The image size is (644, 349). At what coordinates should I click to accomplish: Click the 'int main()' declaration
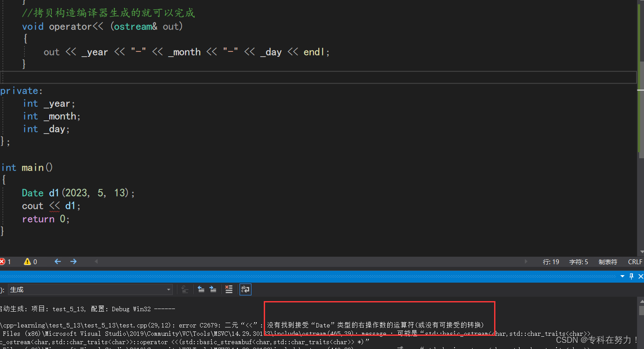click(27, 167)
